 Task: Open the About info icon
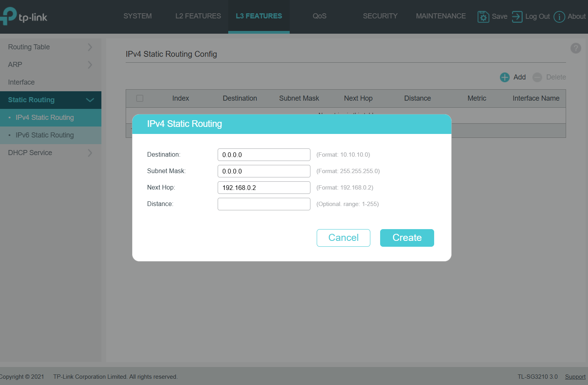[559, 16]
